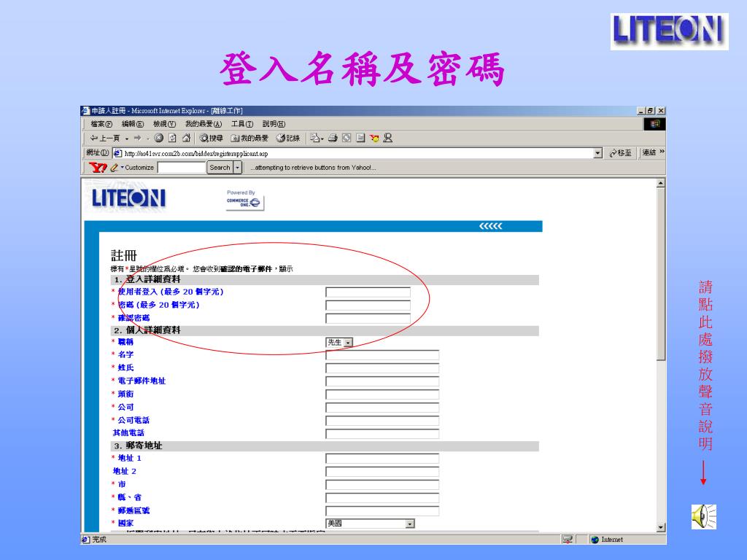The width and height of the screenshot is (747, 560).
Task: Open the 職稱 title dropdown showing 先生
Action: tap(339, 343)
